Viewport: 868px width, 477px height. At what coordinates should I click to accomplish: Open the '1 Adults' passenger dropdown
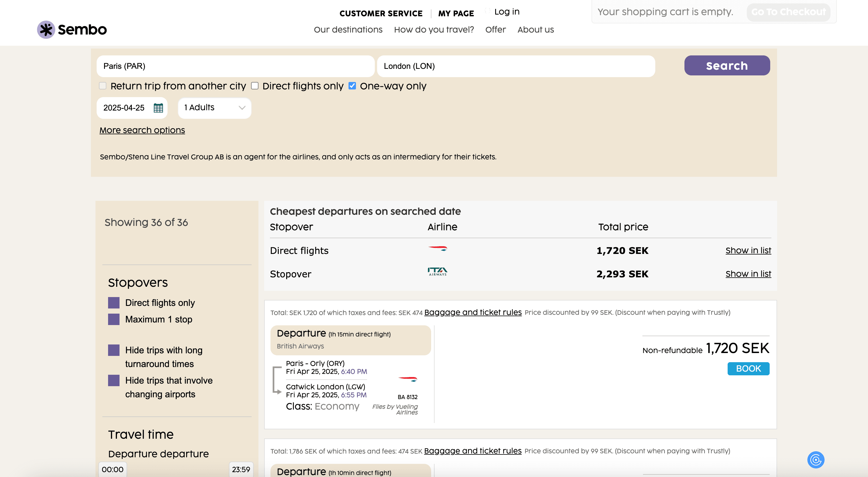click(x=214, y=108)
